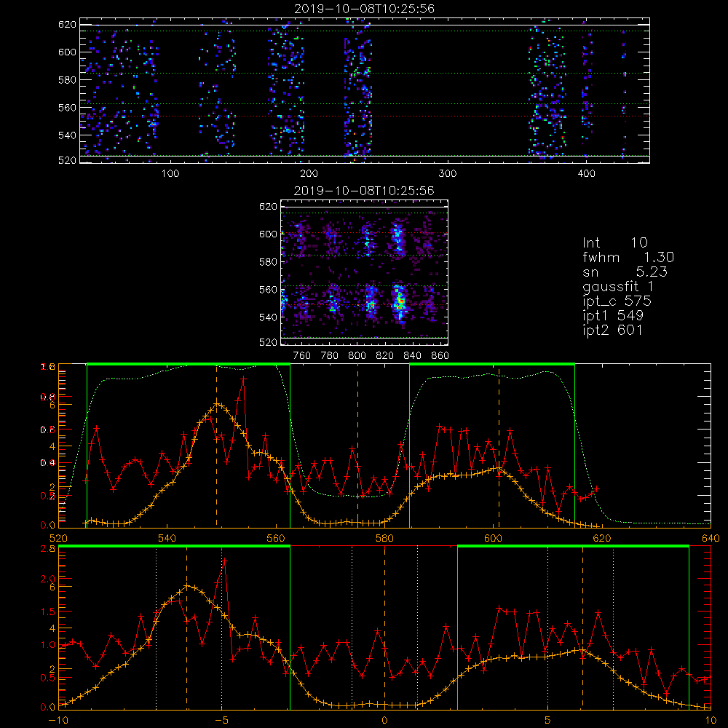Click x-axis label 400 on top plot
Screen dimensions: 728x728
(586, 174)
